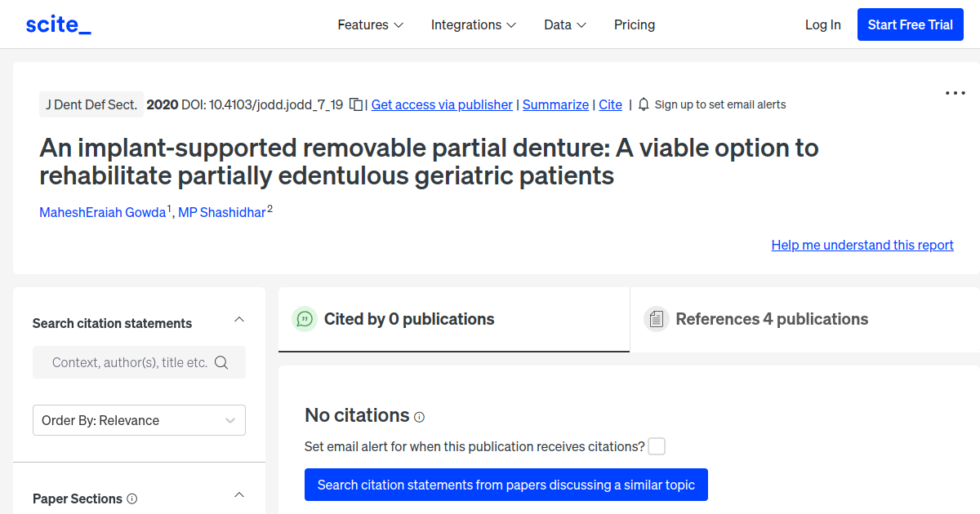Click the bell icon for email alerts

644,104
